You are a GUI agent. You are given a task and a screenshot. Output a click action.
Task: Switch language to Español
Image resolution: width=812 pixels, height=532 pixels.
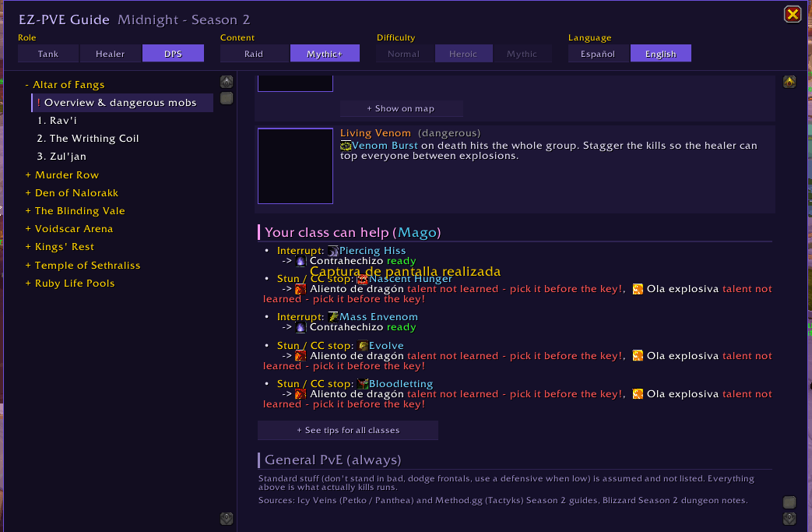(598, 54)
